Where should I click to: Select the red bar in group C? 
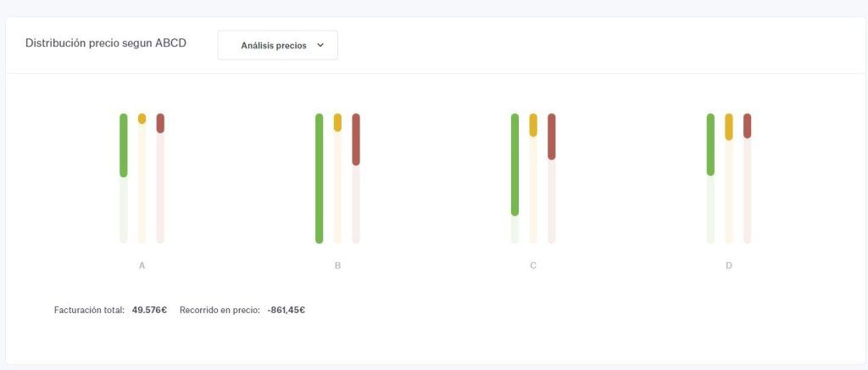click(551, 137)
